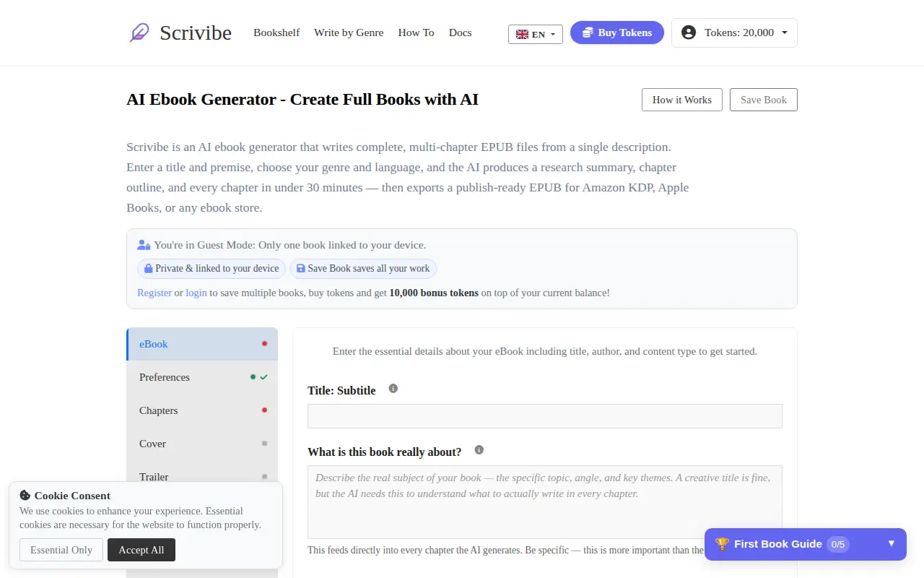Click the 0/5 progress badge
This screenshot has height=578, width=924.
(837, 544)
